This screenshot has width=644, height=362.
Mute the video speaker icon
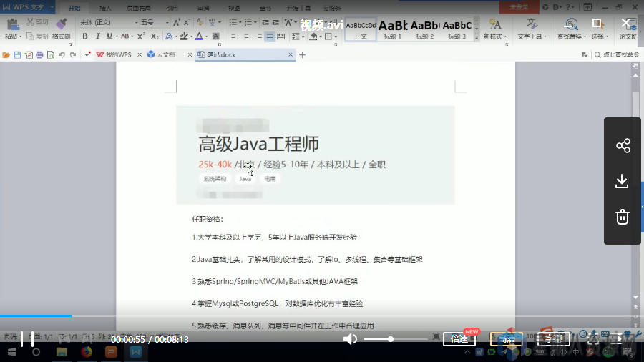(350, 339)
